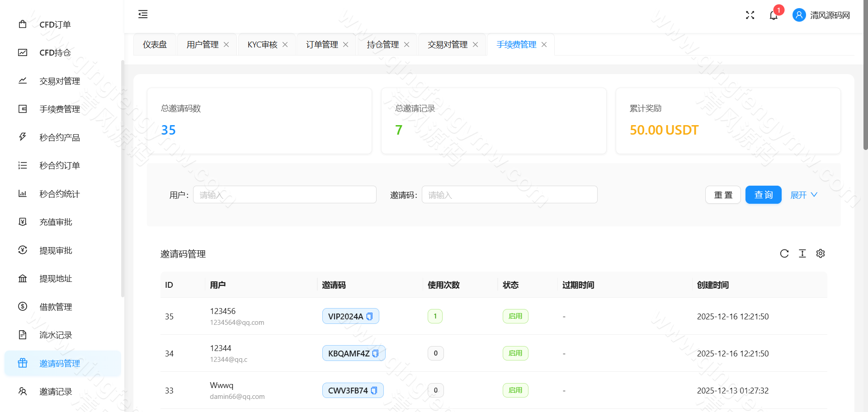Refresh the 邀请码管理 table
This screenshot has width=868, height=412.
784,253
